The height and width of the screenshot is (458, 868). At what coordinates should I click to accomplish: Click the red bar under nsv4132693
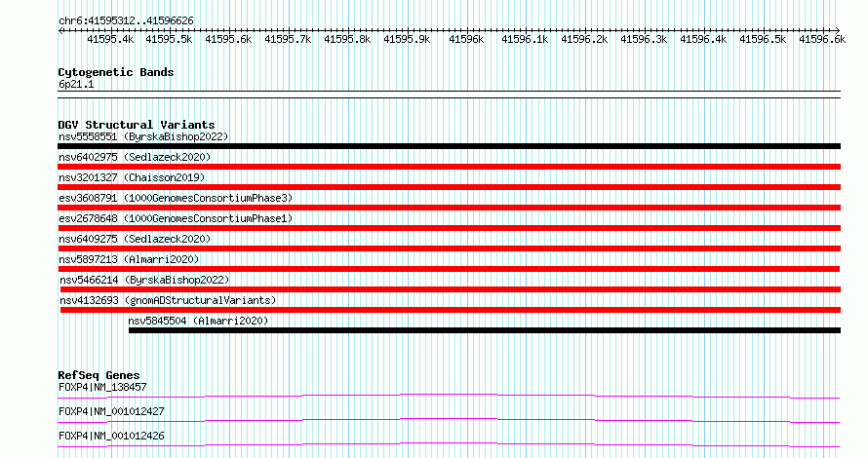(x=450, y=310)
